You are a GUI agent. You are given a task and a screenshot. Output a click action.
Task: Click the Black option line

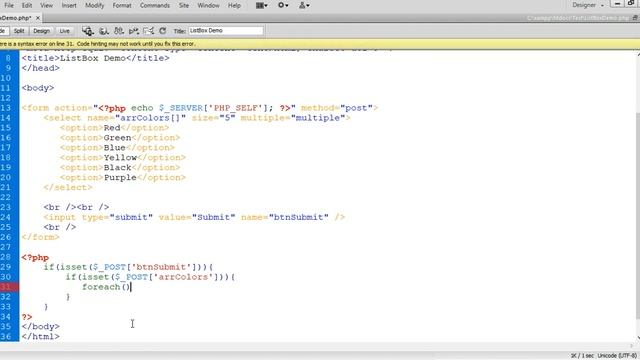120,168
